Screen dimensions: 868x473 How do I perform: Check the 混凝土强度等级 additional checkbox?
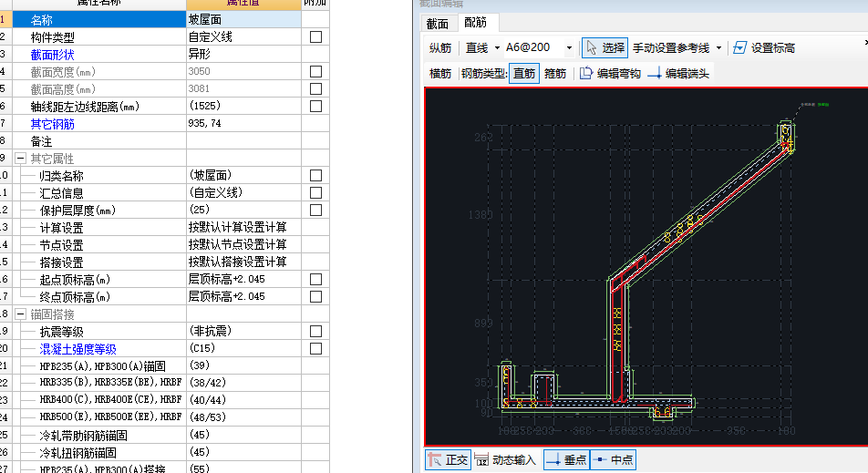click(316, 348)
